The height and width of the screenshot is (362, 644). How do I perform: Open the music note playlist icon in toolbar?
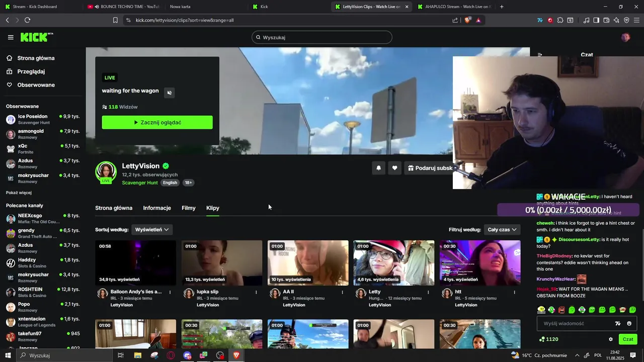tap(586, 20)
